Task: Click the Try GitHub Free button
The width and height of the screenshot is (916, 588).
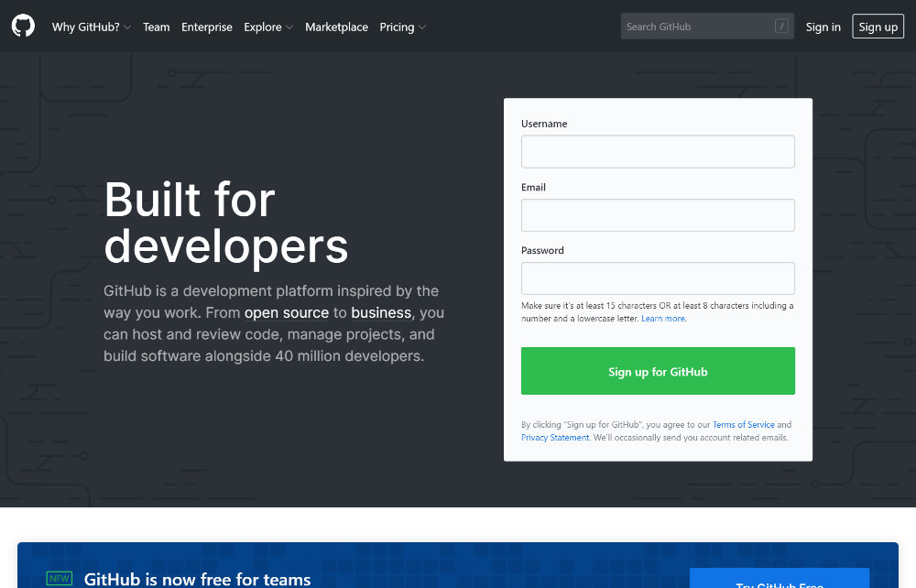Action: click(x=780, y=578)
